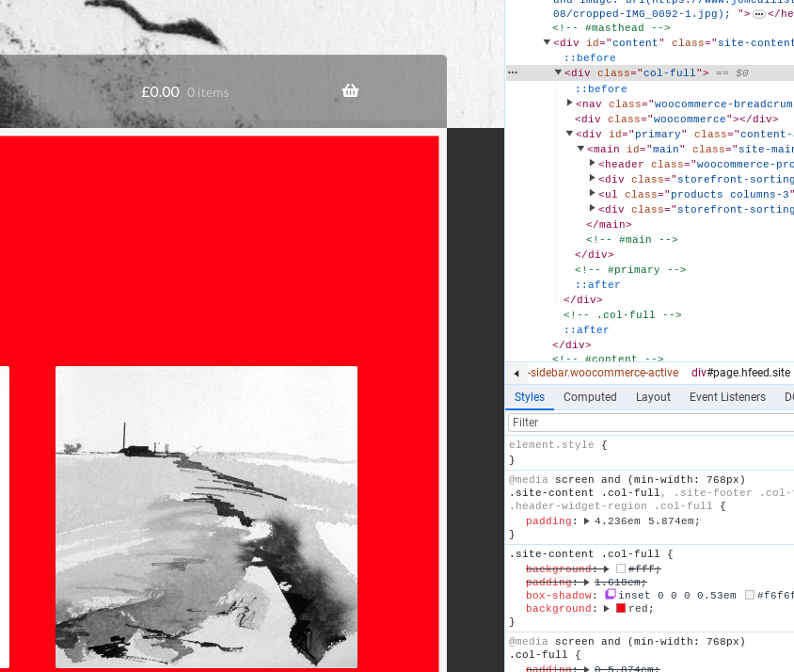Expand the nav woocommerce-breadcrumb node
This screenshot has height=672, width=794.
point(569,103)
